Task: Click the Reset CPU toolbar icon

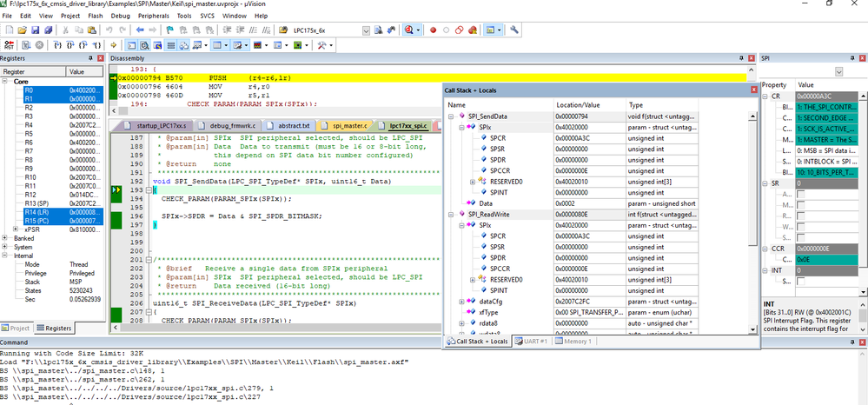Action: click(9, 44)
